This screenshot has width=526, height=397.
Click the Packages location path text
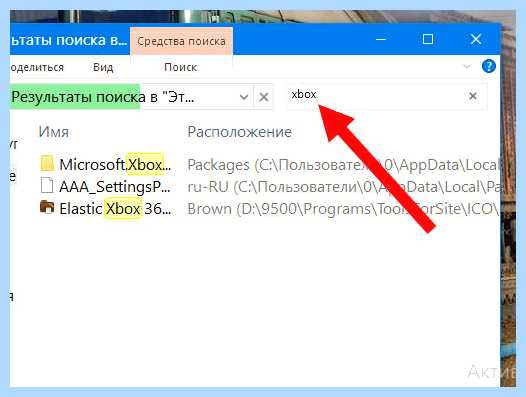[x=343, y=165]
